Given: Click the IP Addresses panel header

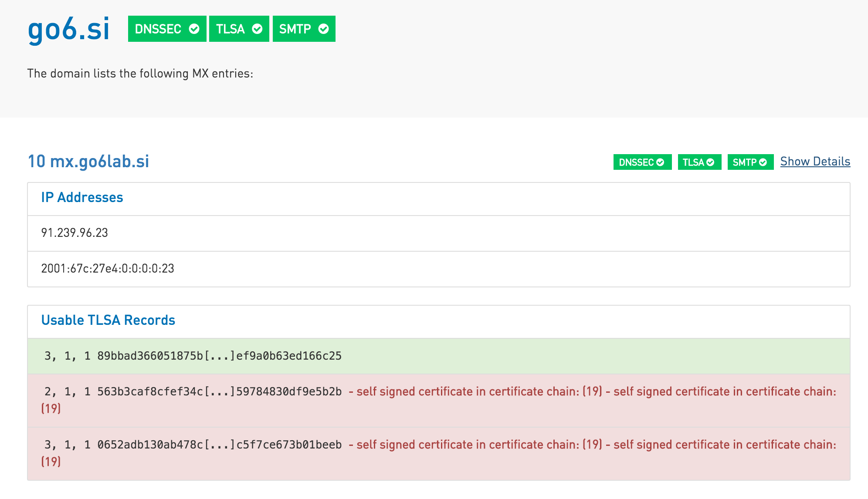Looking at the screenshot, I should click(x=439, y=199).
